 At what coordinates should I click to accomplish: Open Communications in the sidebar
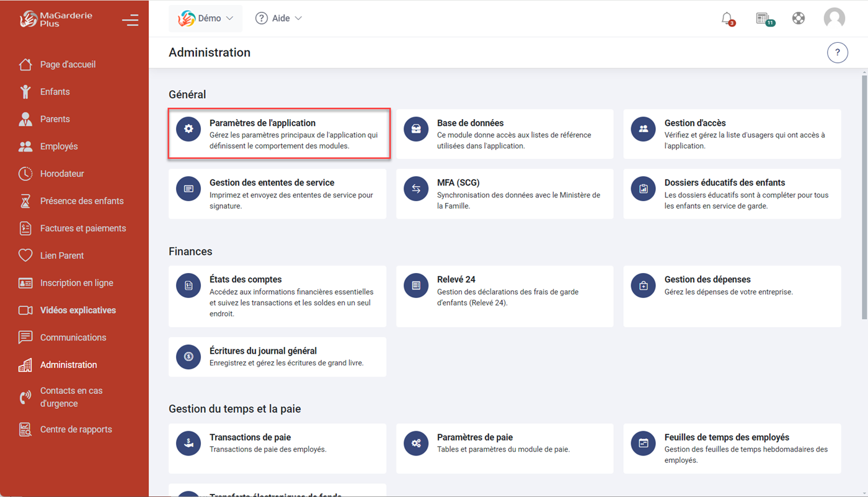(x=73, y=338)
